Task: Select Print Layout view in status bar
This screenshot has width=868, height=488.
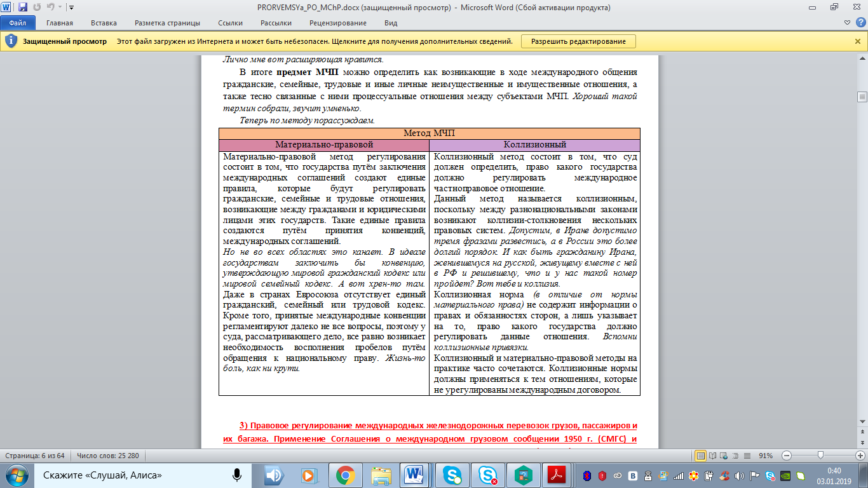Action: tap(700, 456)
